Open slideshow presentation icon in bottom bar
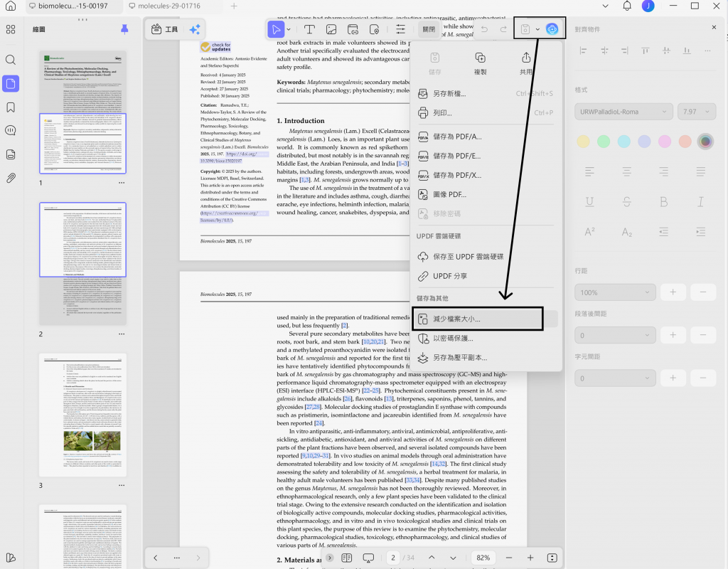The width and height of the screenshot is (728, 569). point(369,558)
